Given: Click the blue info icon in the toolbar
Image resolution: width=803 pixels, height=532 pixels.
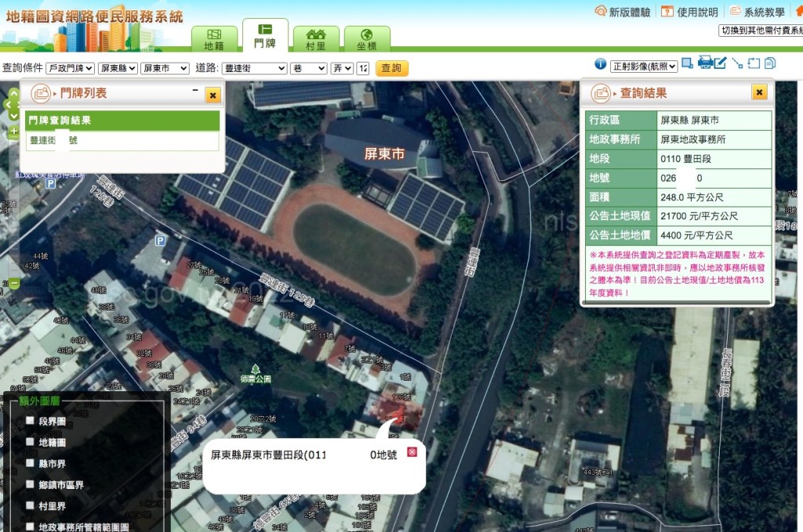Looking at the screenshot, I should (601, 63).
